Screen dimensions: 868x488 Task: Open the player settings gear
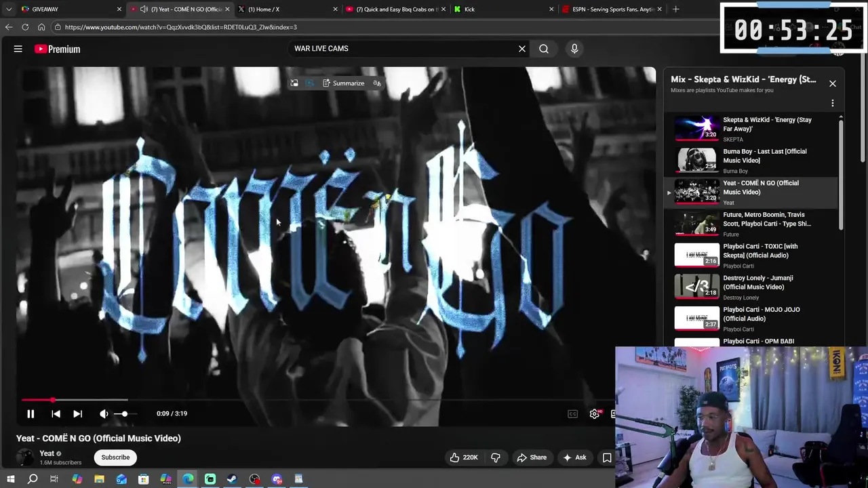(x=595, y=413)
